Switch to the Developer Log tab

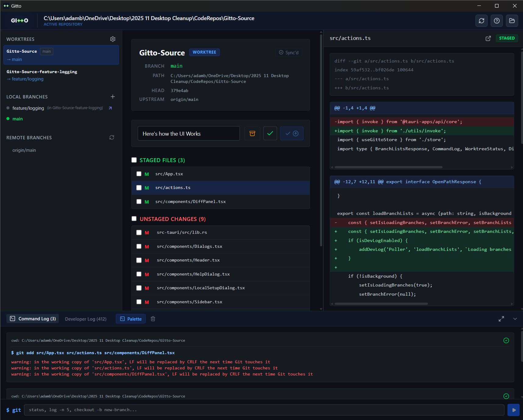(86, 319)
